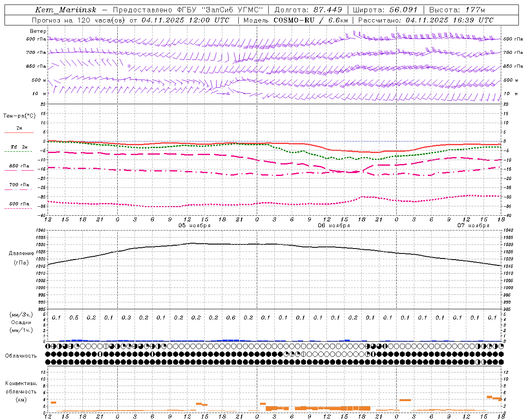The width and height of the screenshot is (525, 420).
Task: Click the '(гПа)' unit under Давление
Action: coord(21,263)
